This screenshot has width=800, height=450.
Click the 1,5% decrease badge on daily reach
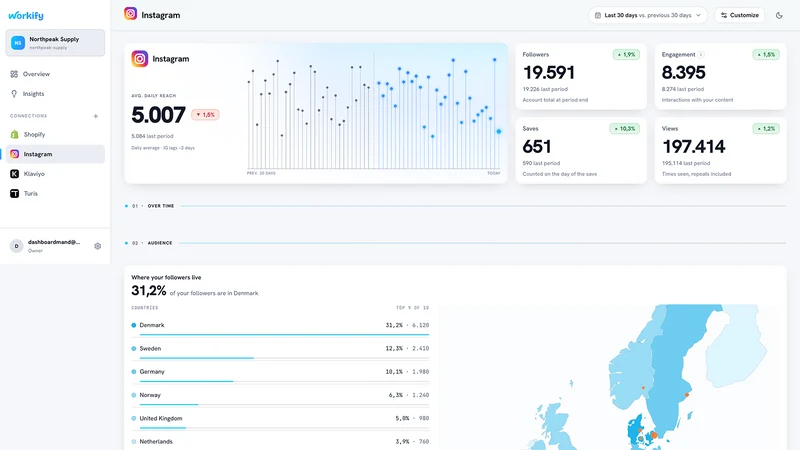point(206,115)
